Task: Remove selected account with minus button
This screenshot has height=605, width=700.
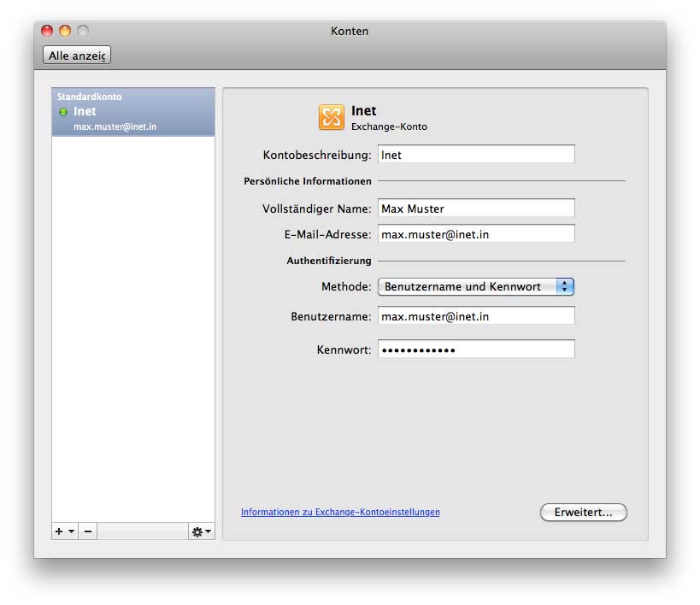Action: pyautogui.click(x=88, y=532)
